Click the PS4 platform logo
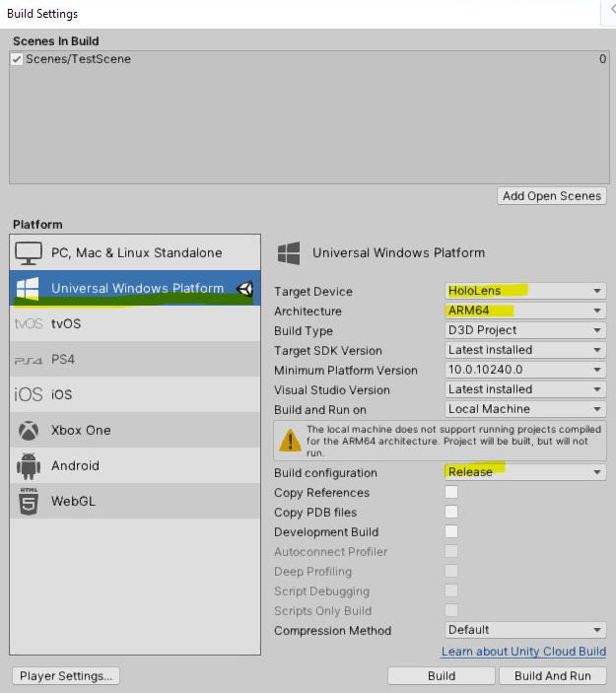 coord(29,360)
